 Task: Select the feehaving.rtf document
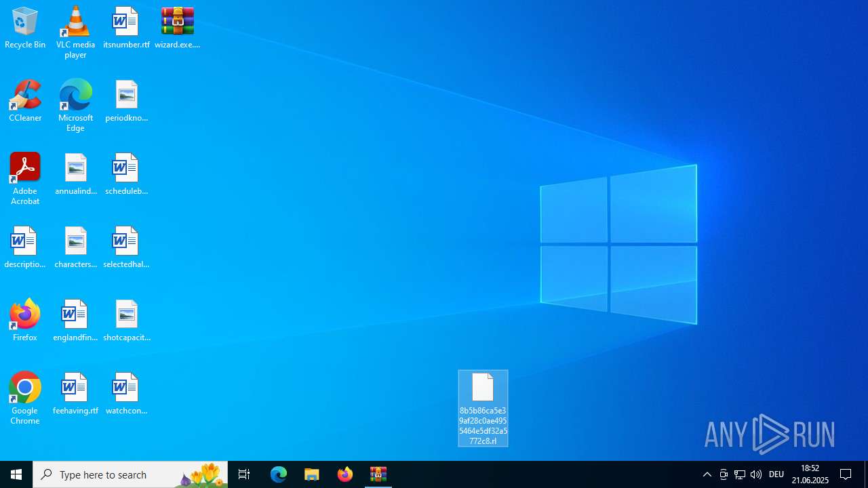(x=75, y=394)
